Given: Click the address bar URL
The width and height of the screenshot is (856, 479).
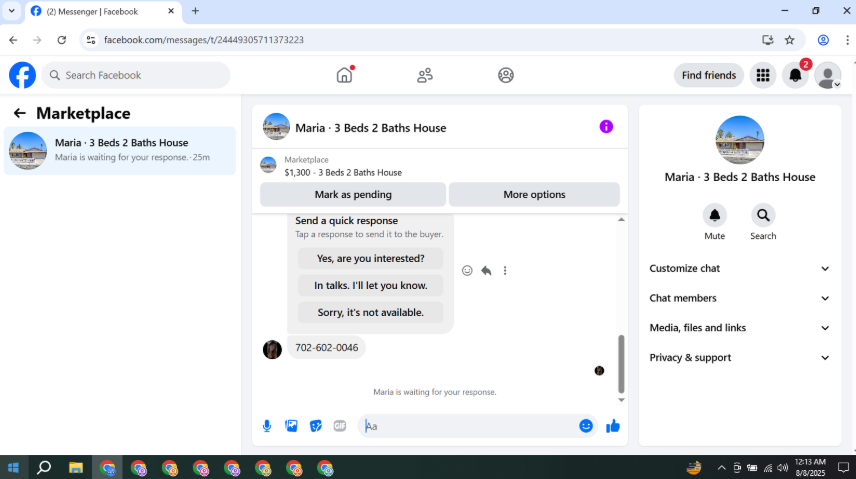Looking at the screenshot, I should [204, 40].
